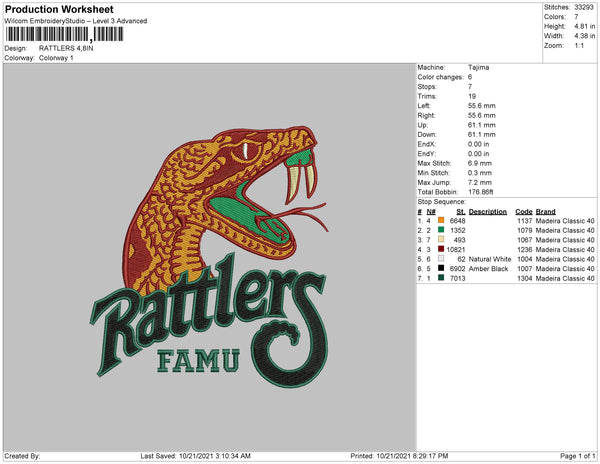This screenshot has height=464, width=600.
Task: Click the 'Amber Black' description
Action: coord(488,269)
